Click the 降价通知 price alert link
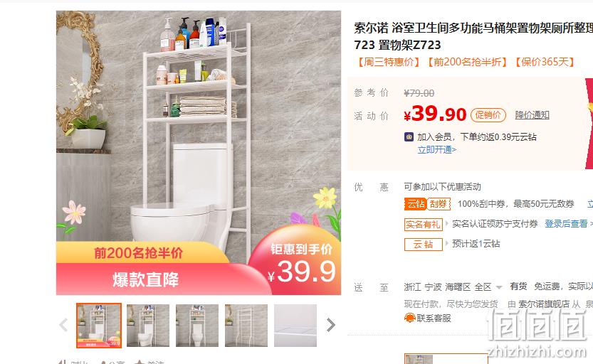The image size is (593, 364). (x=532, y=115)
